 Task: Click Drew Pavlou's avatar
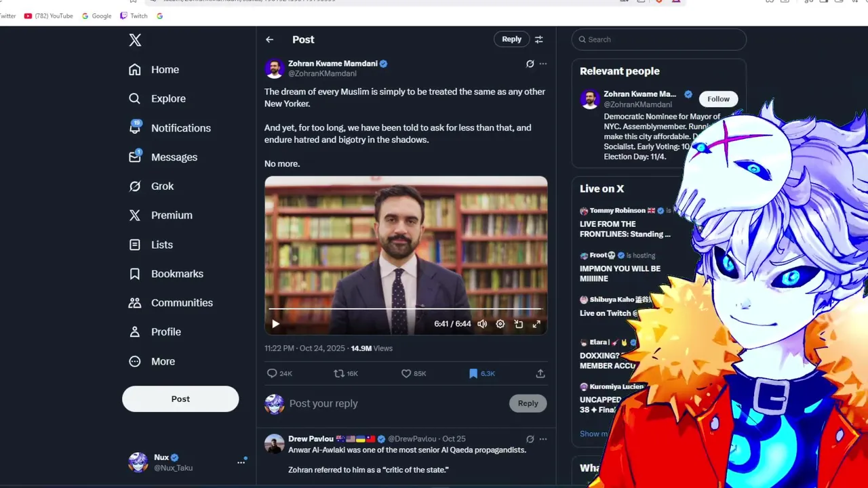pyautogui.click(x=274, y=445)
